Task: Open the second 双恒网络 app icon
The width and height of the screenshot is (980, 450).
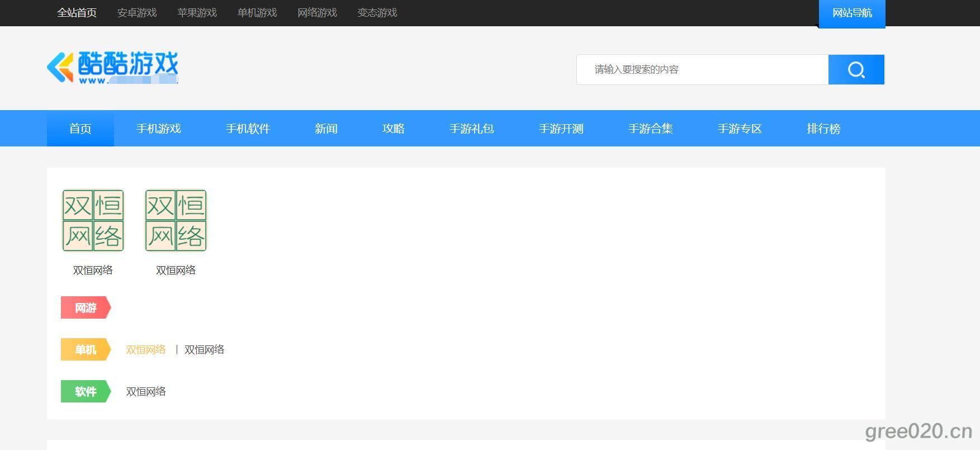Action: tap(176, 221)
